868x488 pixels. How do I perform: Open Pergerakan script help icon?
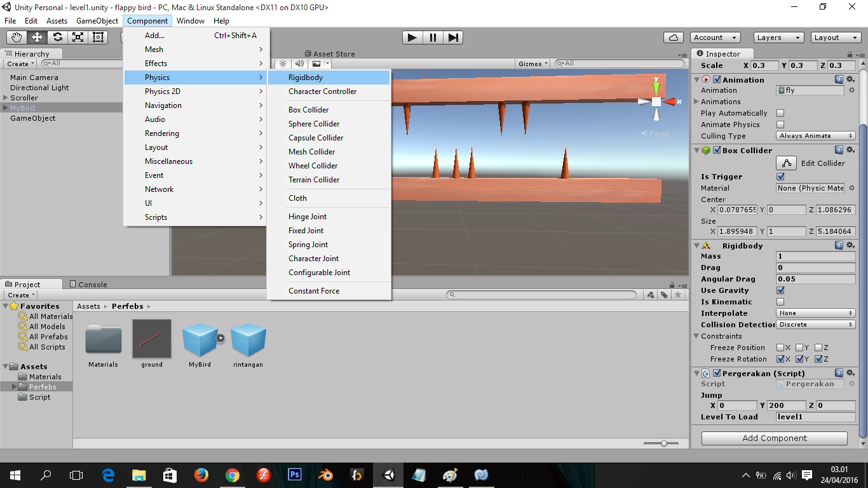pyautogui.click(x=839, y=374)
